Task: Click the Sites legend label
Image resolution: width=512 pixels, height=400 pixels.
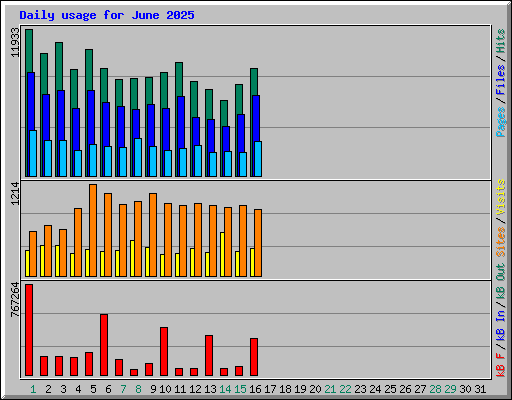Action: coord(500,241)
